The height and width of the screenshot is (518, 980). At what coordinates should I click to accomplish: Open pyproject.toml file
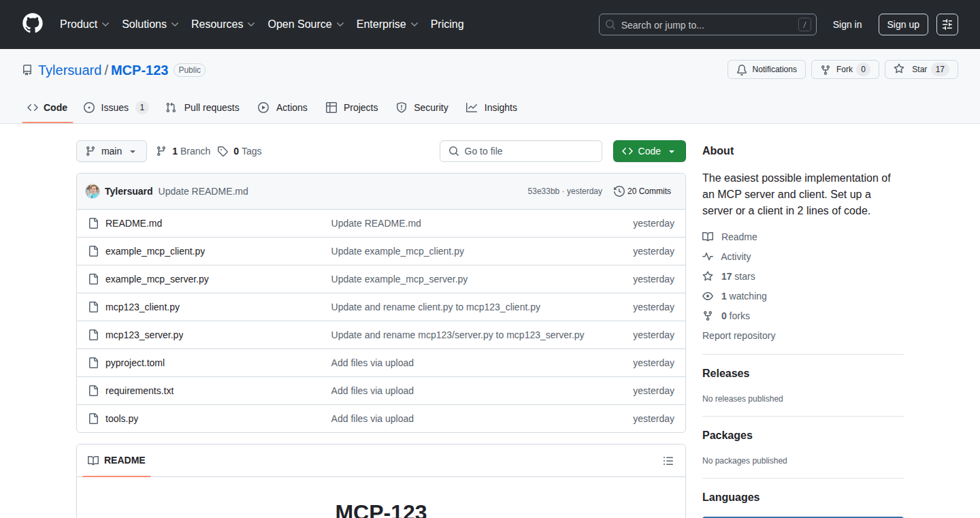tap(135, 363)
